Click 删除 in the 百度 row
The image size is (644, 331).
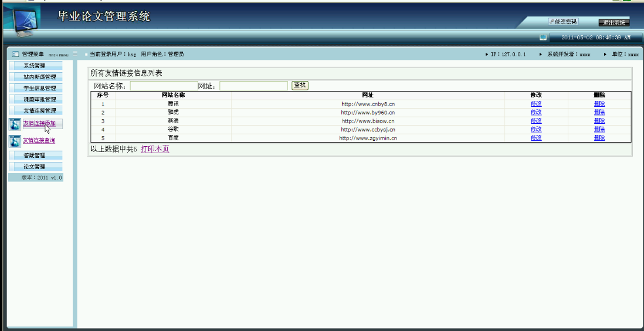click(599, 138)
